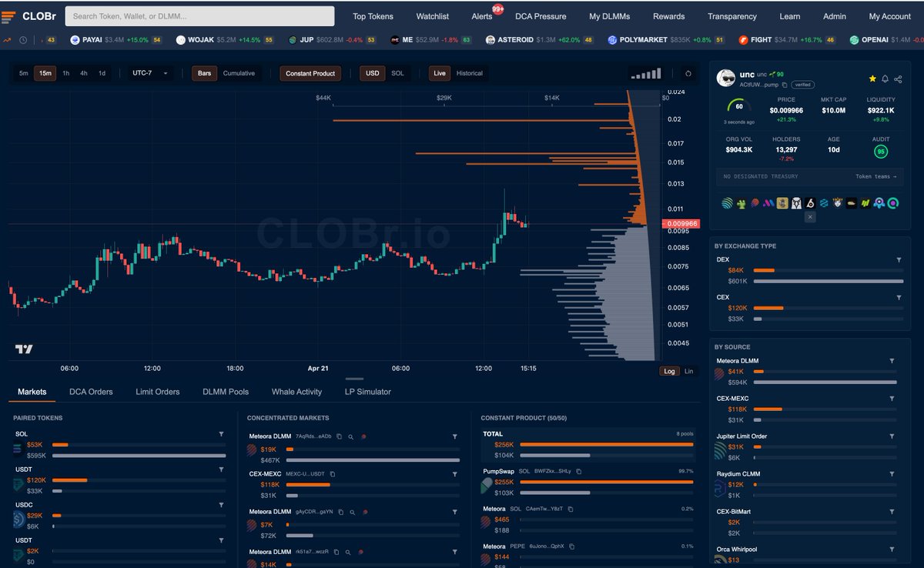The width and height of the screenshot is (924, 568).
Task: Open the Watchlist page
Action: pyautogui.click(x=433, y=16)
